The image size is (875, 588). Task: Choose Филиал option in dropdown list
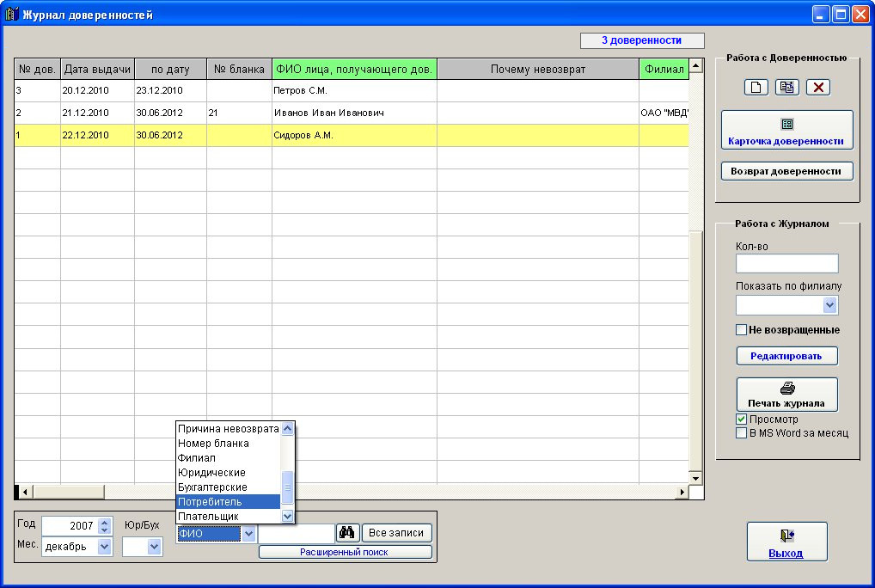click(229, 458)
